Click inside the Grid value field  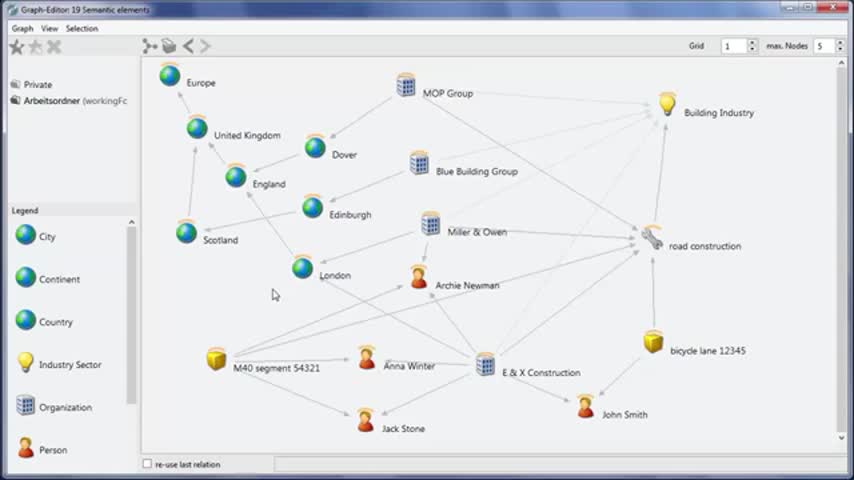tap(732, 46)
